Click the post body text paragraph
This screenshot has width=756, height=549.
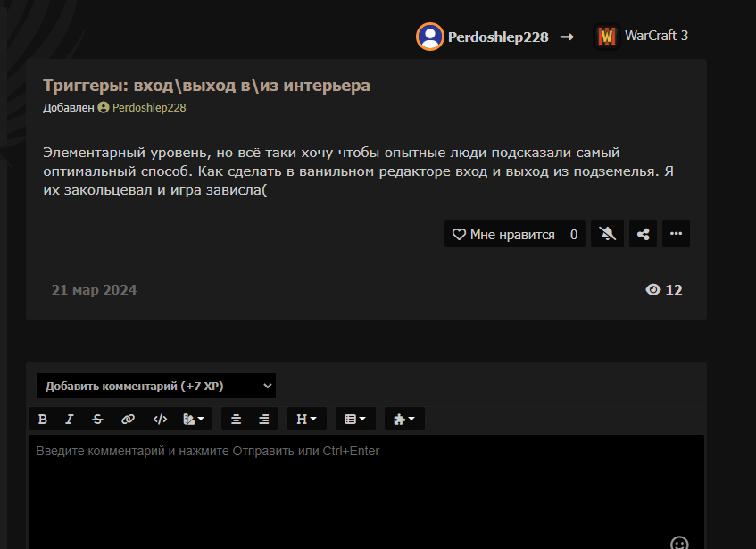358,171
